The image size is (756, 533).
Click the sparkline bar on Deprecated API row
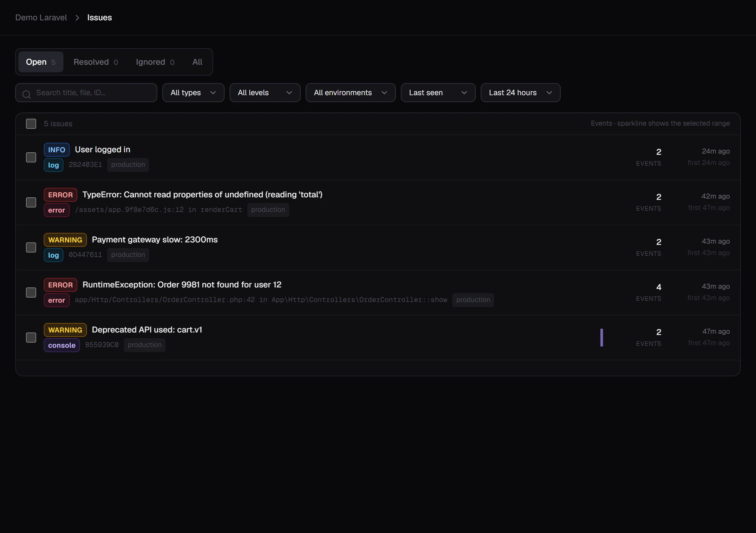602,338
